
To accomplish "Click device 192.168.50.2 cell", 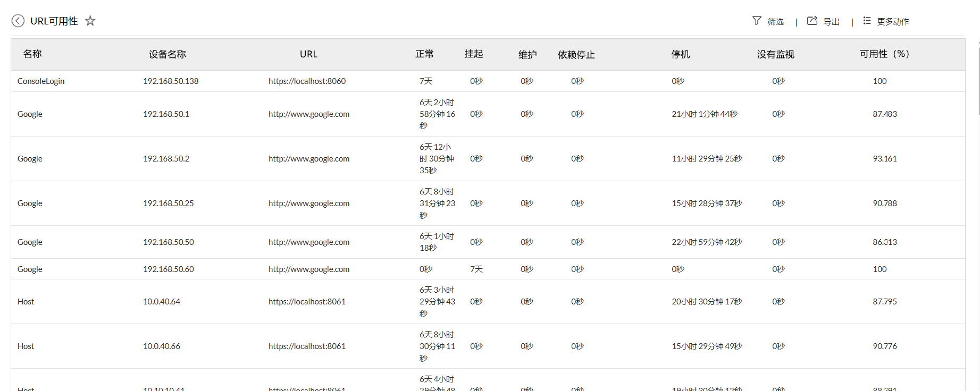I will point(166,158).
